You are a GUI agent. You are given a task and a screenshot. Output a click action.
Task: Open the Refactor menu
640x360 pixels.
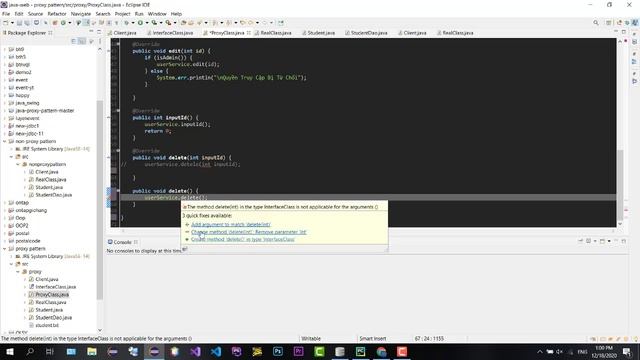[x=57, y=14]
